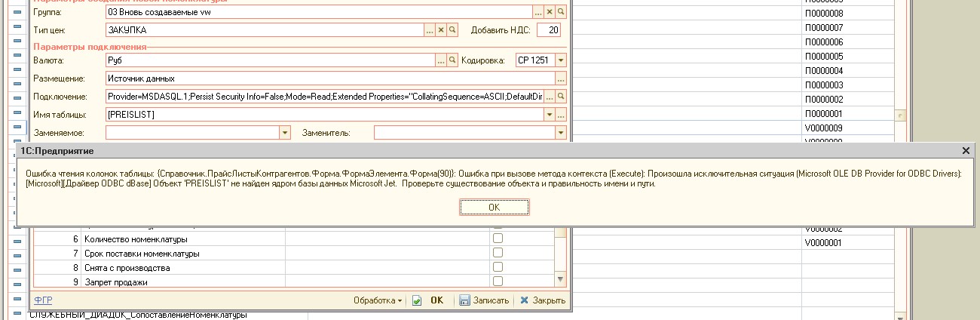Confirm error dialog with OK
This screenshot has width=980, height=320.
pos(494,207)
